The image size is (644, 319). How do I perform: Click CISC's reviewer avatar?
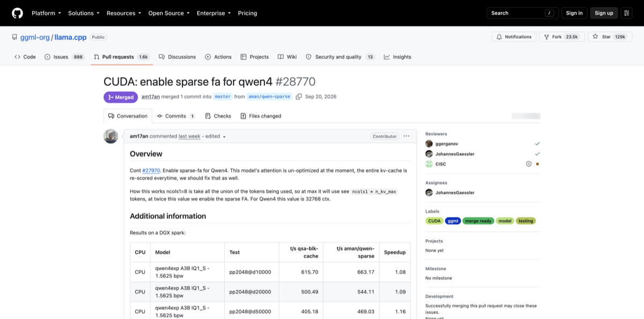point(429,164)
